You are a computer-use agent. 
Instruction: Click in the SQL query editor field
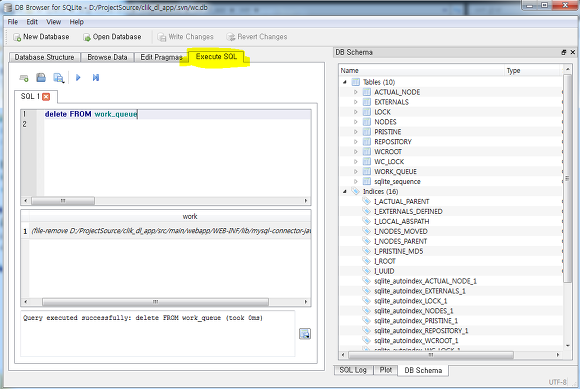(178, 153)
